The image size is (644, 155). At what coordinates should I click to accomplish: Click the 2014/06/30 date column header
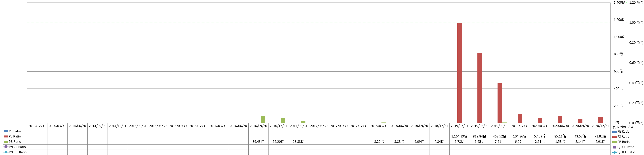click(x=77, y=126)
